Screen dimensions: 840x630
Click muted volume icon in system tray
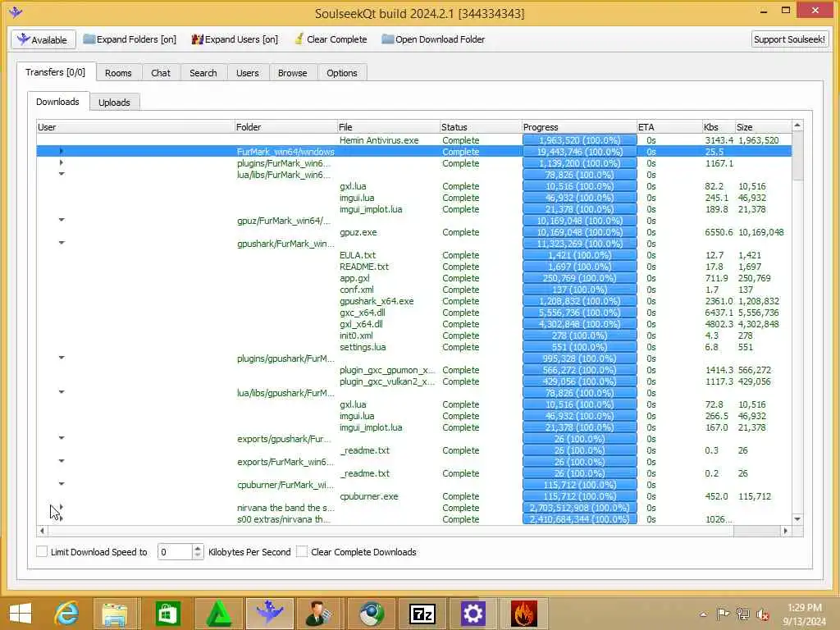[x=762, y=614]
